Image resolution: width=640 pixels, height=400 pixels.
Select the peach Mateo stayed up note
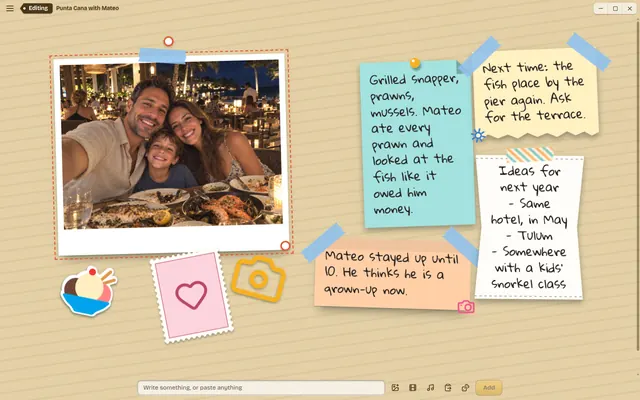coord(393,273)
